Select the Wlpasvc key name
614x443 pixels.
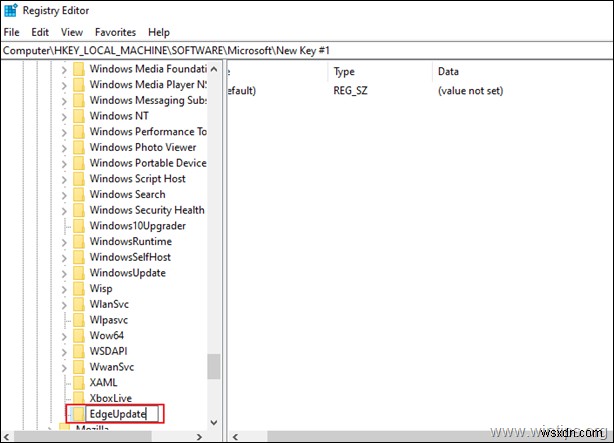coord(108,320)
